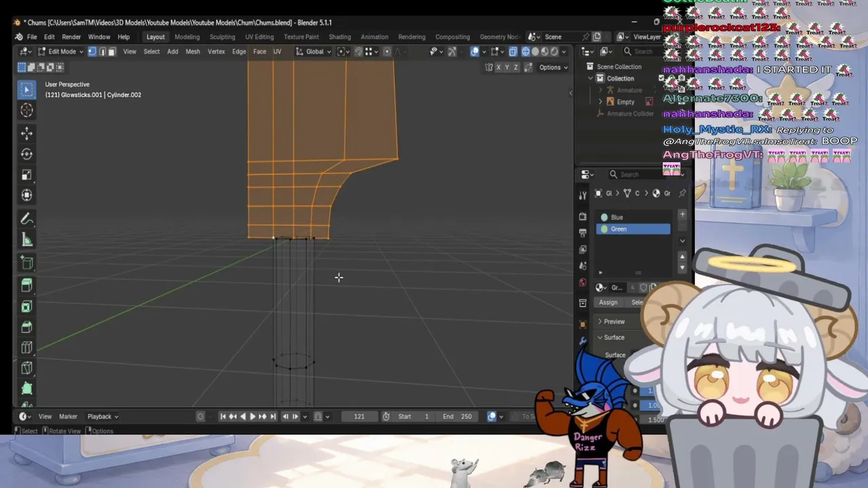Choose the Extrude Region tool
Viewport: 868px width, 488px height.
26,285
